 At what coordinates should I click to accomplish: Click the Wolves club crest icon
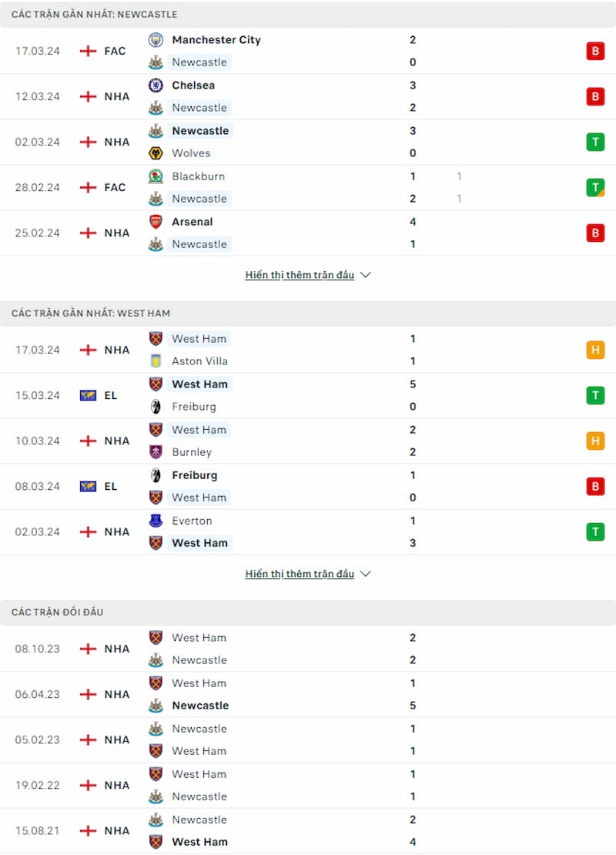[156, 153]
